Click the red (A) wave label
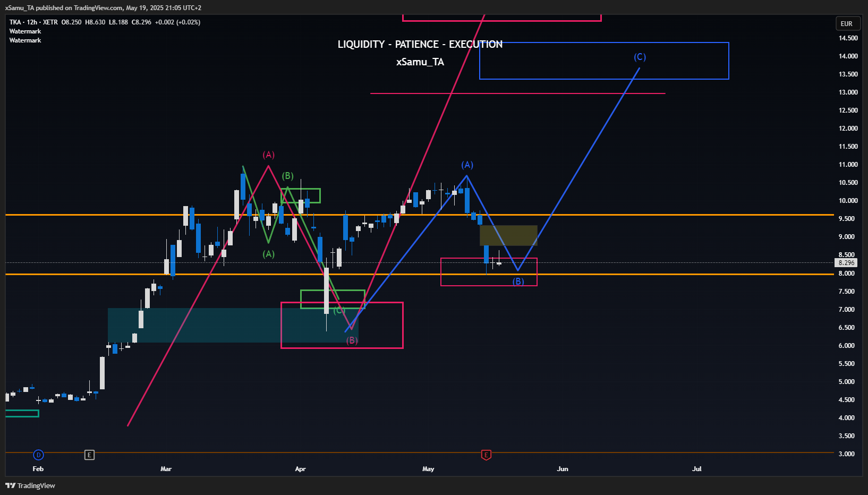This screenshot has height=495, width=868. coord(269,155)
